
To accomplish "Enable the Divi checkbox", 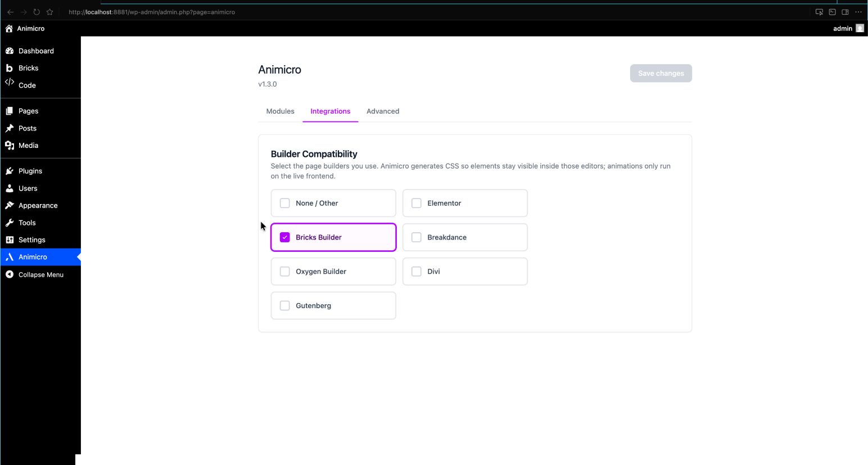I will [417, 272].
